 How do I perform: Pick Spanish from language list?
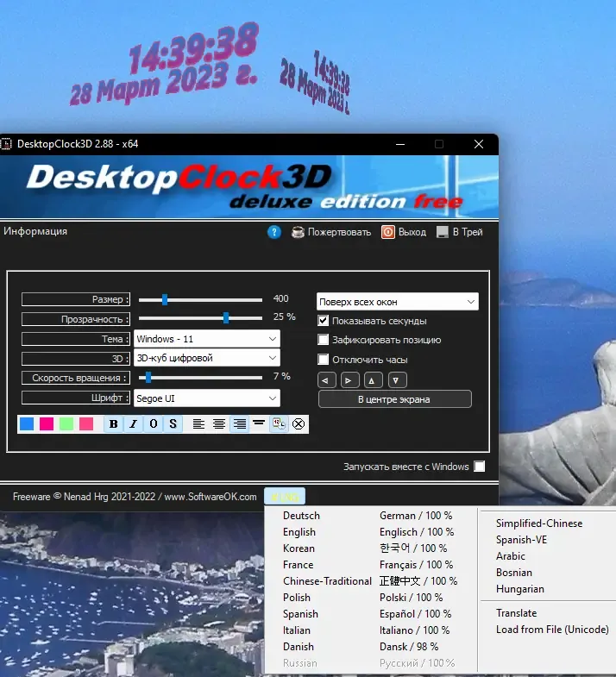[300, 614]
